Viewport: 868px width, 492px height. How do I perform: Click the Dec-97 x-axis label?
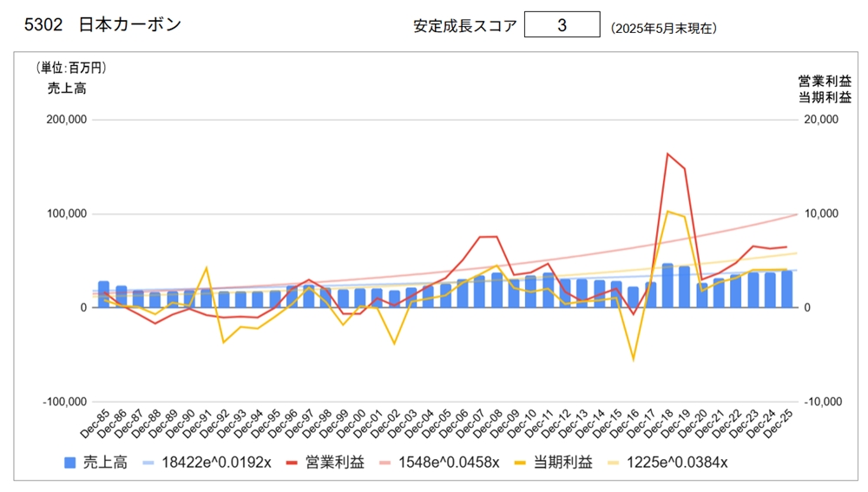tap(299, 424)
